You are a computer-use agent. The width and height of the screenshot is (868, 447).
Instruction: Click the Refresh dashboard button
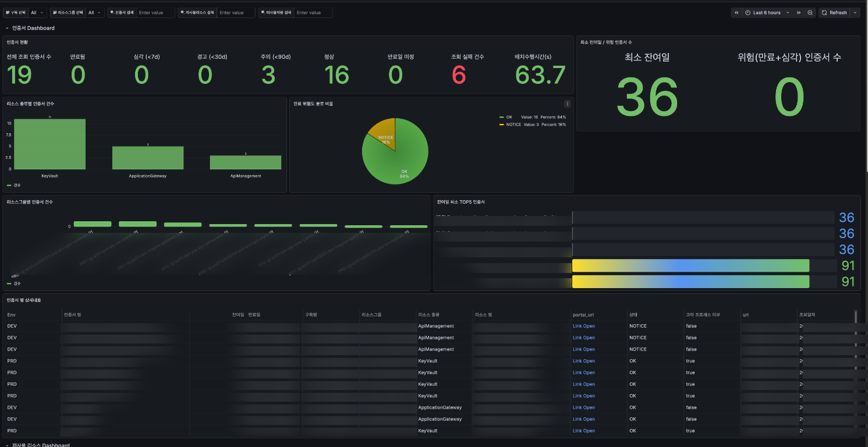point(834,12)
